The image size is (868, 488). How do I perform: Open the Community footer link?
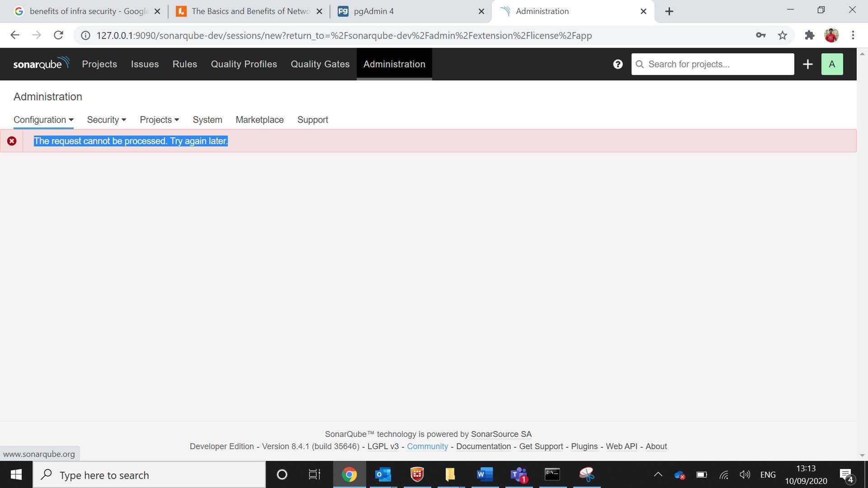[x=427, y=446]
